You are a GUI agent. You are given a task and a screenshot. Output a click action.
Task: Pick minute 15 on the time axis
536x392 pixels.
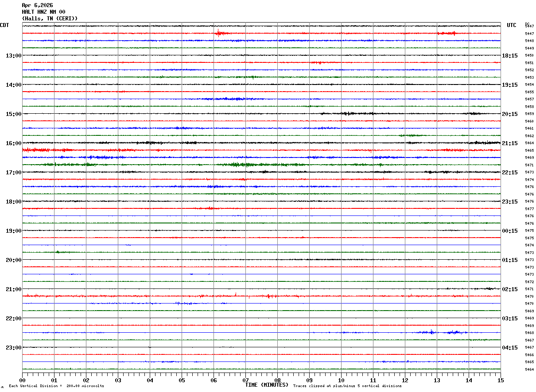pyautogui.click(x=501, y=380)
